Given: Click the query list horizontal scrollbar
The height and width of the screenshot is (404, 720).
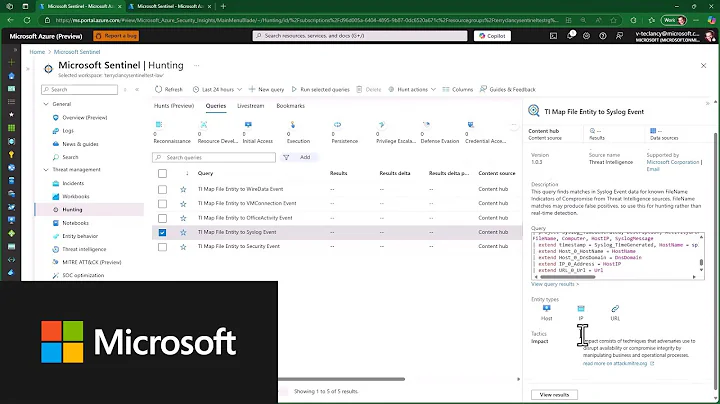Looking at the screenshot, I should (x=342, y=379).
